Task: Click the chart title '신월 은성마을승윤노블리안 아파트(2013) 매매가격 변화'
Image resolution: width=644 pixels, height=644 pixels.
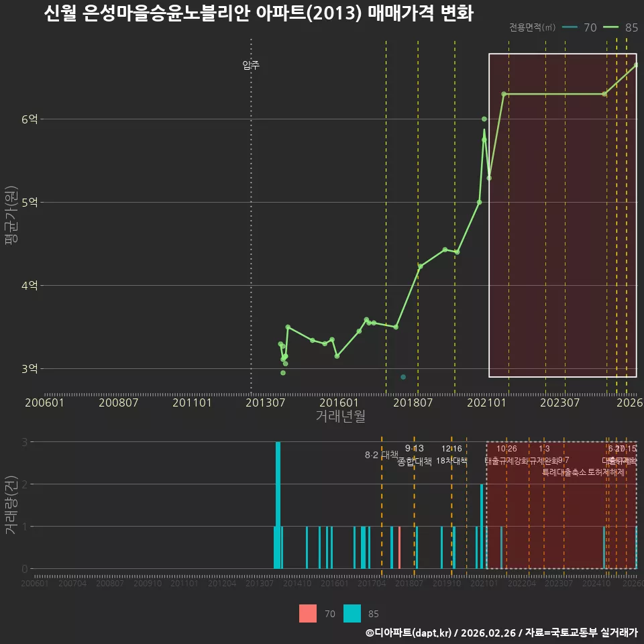Action: point(259,13)
